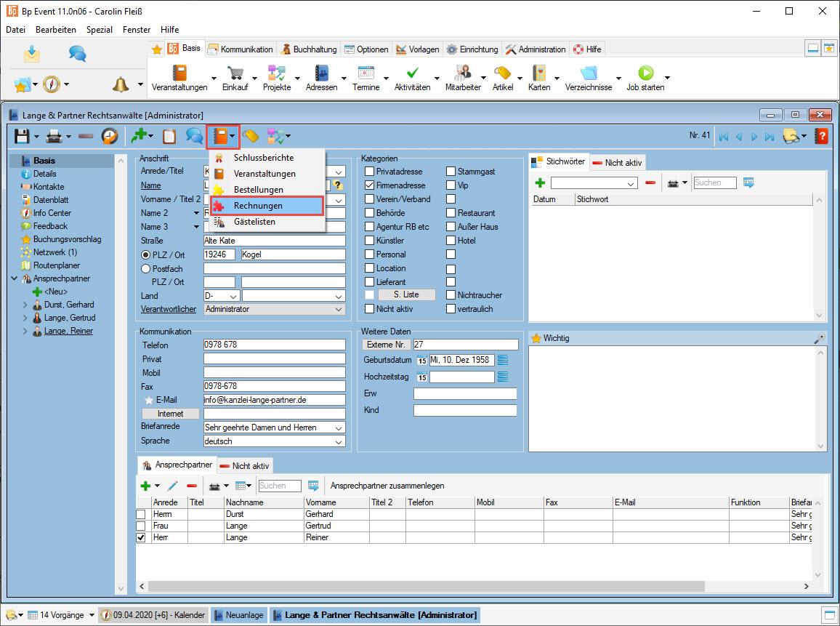Click the save floppy disk icon

point(22,136)
